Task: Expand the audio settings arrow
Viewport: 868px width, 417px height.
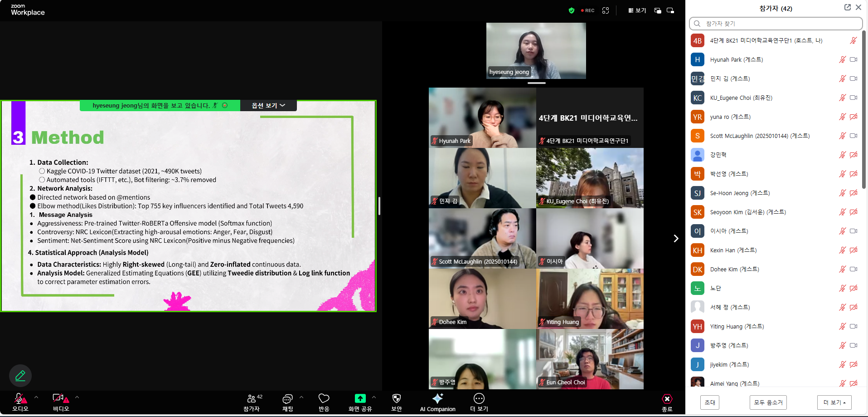Action: pos(36,397)
